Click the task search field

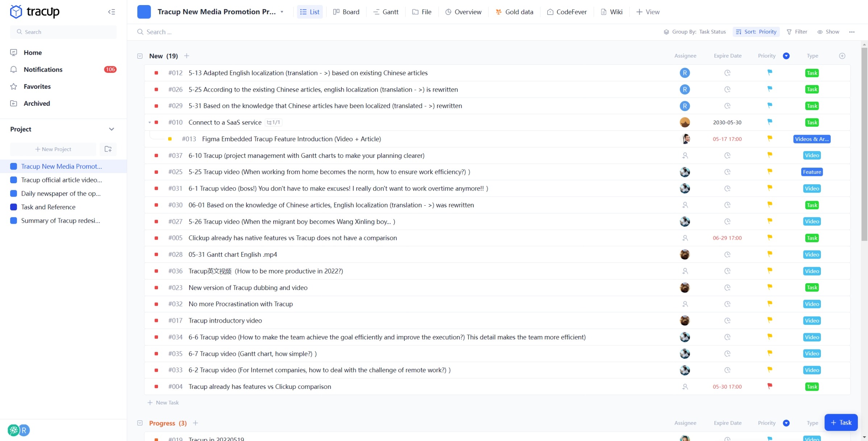159,32
